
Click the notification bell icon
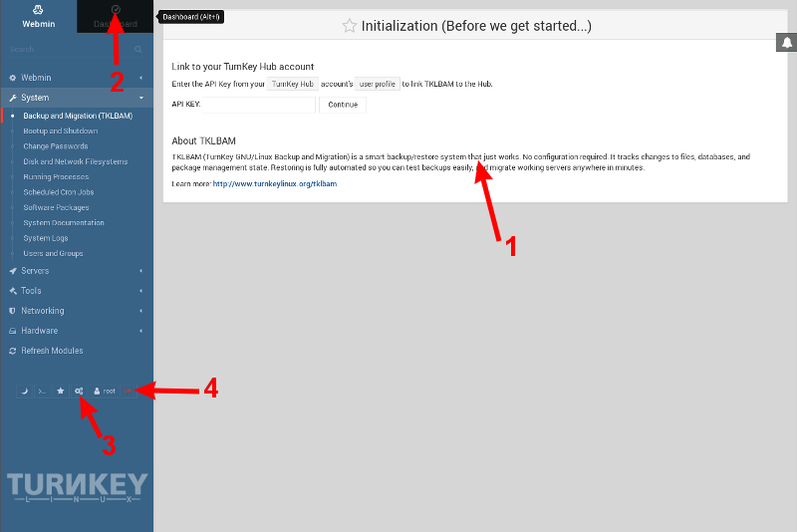(786, 43)
